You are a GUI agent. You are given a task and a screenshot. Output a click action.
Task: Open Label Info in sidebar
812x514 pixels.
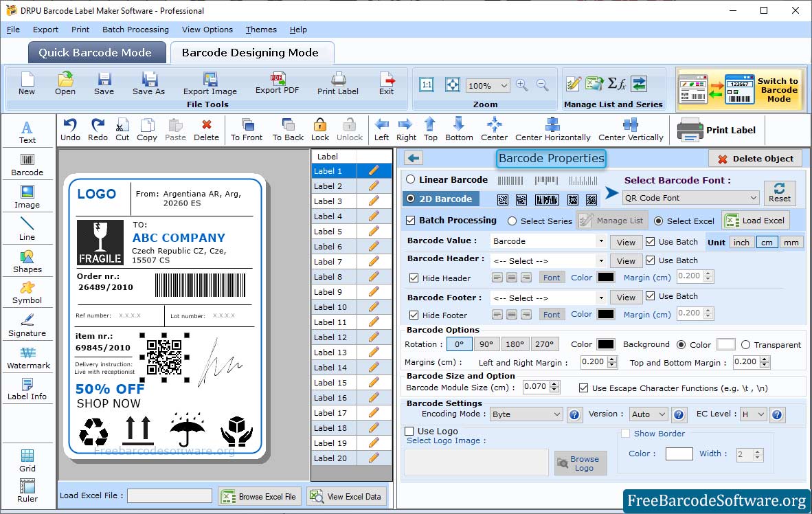27,389
